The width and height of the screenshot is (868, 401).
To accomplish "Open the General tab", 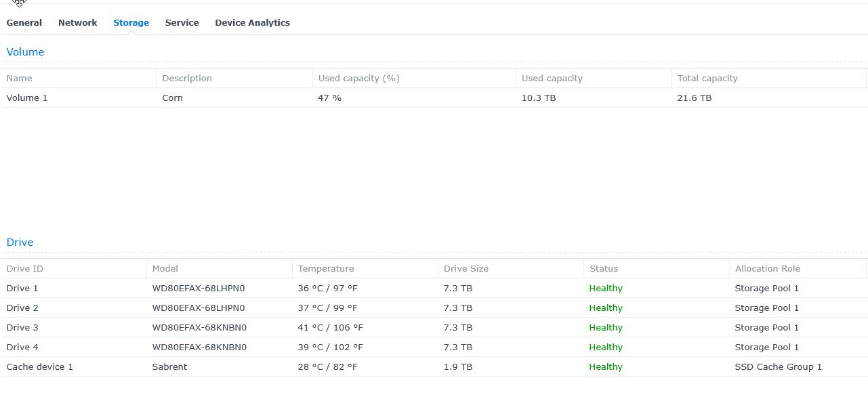I will coord(24,22).
